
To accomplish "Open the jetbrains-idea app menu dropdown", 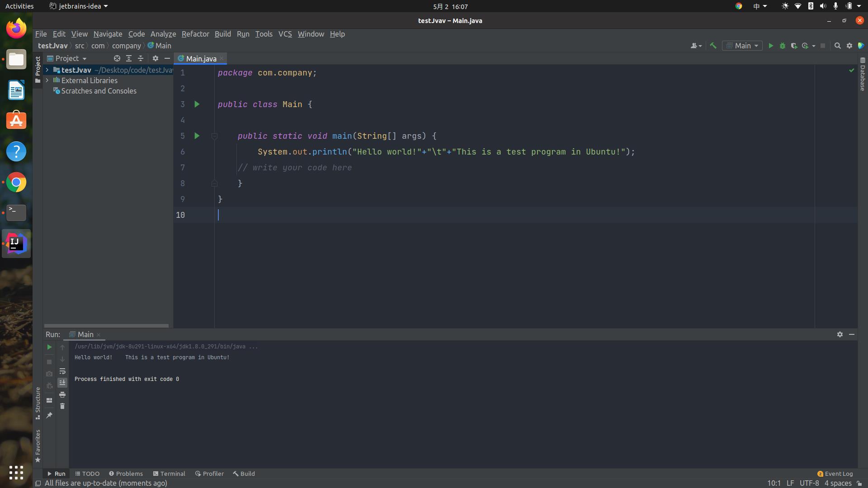I will (x=79, y=6).
